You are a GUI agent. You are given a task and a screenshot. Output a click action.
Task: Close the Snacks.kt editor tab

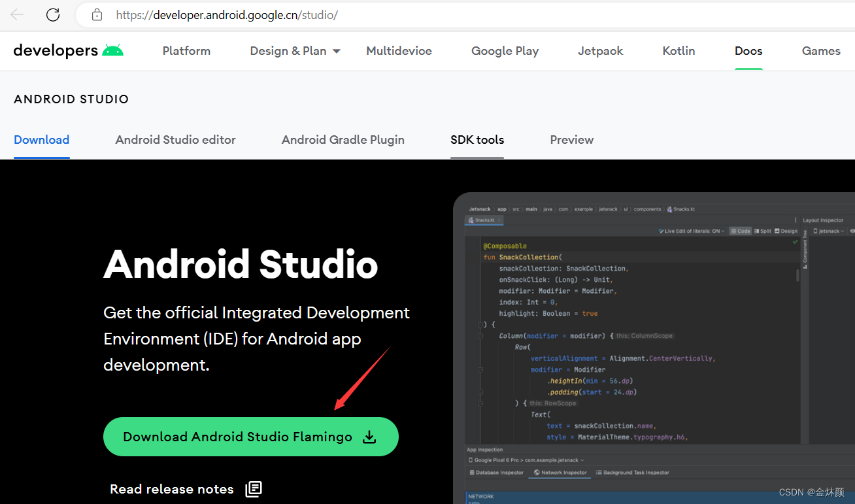(x=499, y=220)
